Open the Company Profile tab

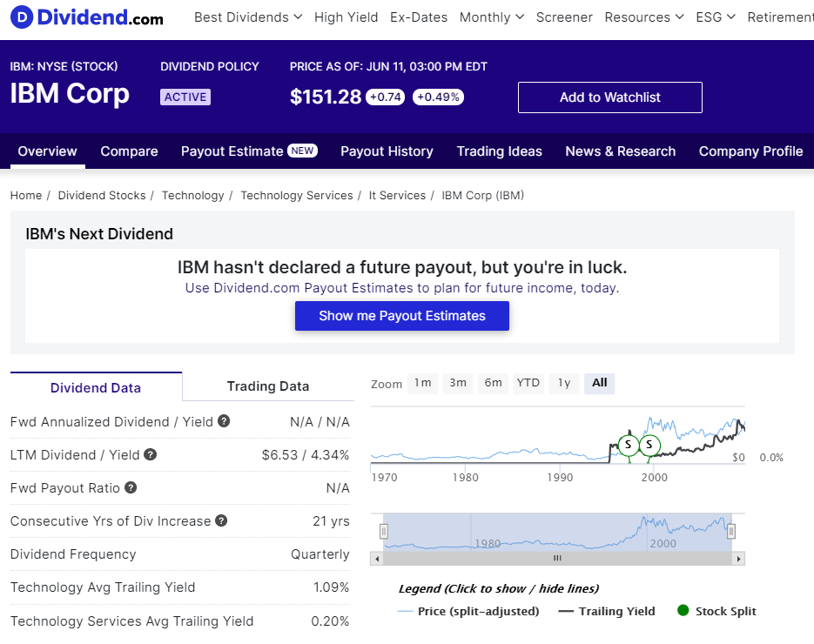(750, 151)
